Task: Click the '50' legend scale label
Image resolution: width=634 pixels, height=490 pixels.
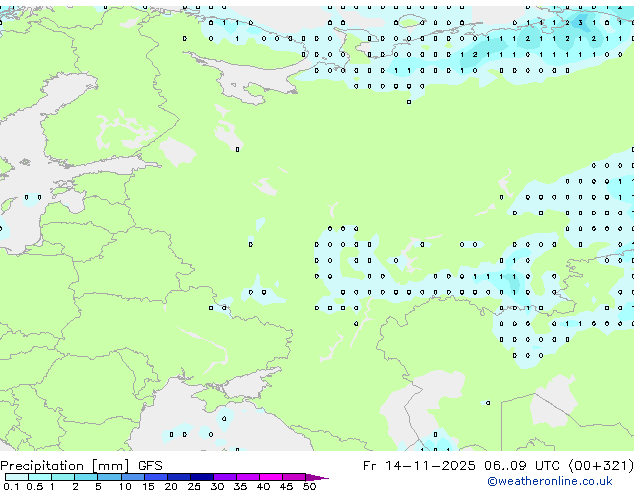Action: [309, 486]
